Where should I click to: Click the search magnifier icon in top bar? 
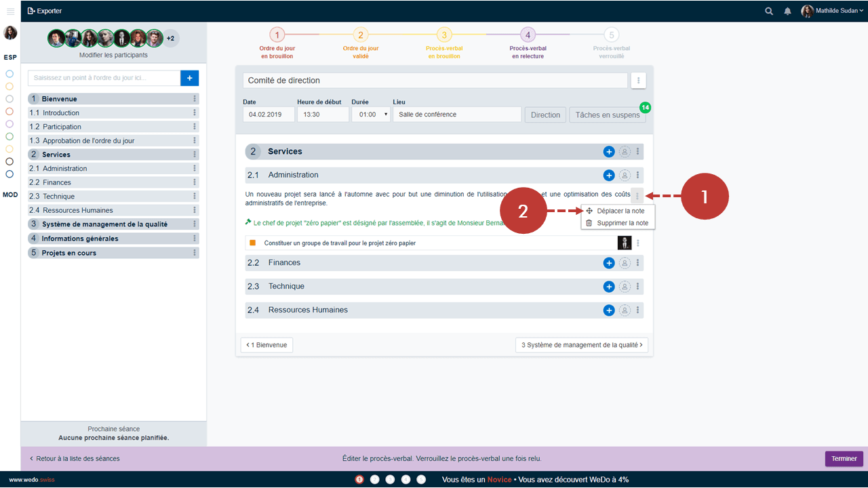coord(768,11)
